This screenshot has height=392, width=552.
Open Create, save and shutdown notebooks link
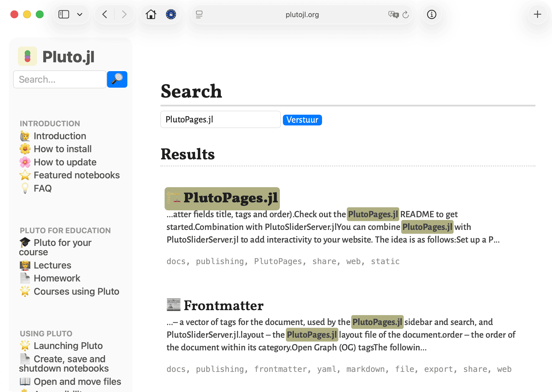point(64,364)
